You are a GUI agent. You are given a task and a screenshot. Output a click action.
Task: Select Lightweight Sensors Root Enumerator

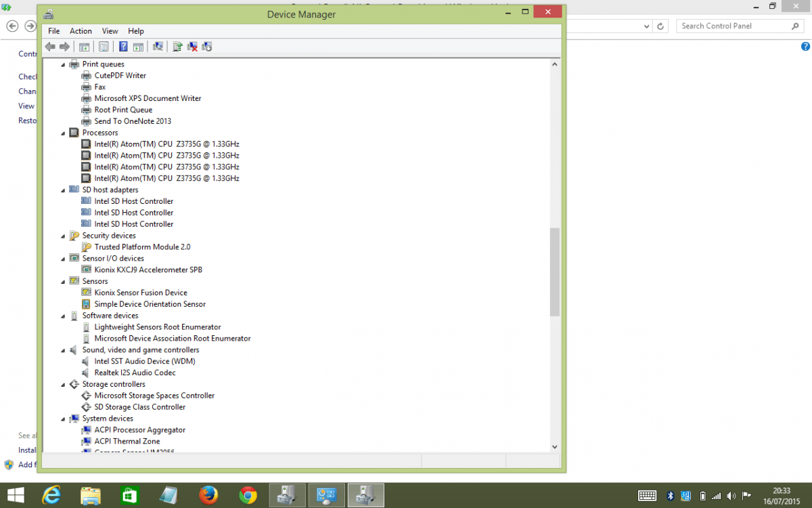[158, 327]
